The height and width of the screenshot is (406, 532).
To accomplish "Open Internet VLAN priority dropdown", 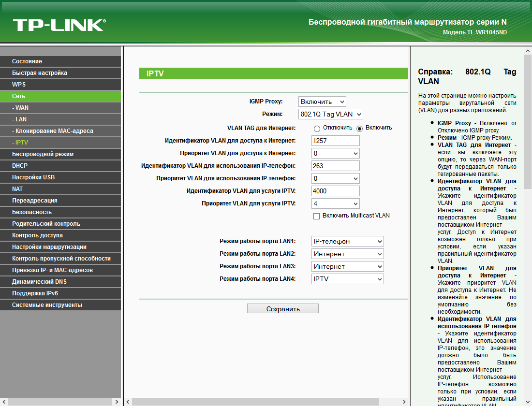I will click(x=336, y=153).
